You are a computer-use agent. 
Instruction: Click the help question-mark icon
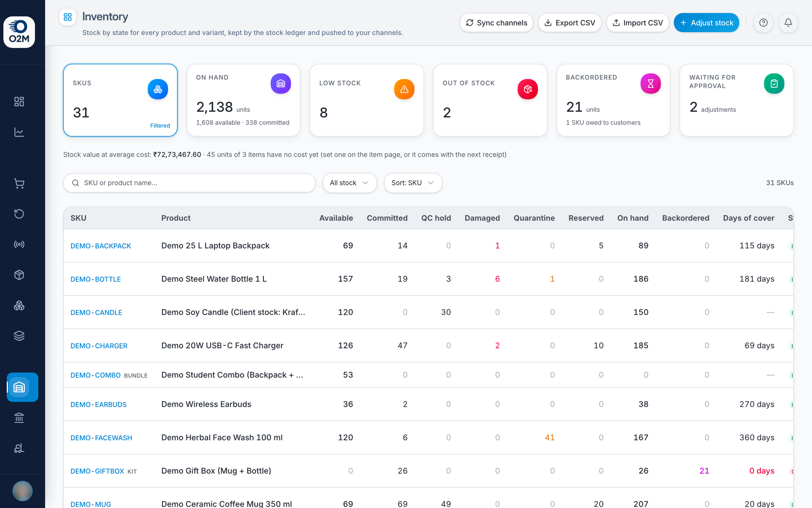[763, 23]
